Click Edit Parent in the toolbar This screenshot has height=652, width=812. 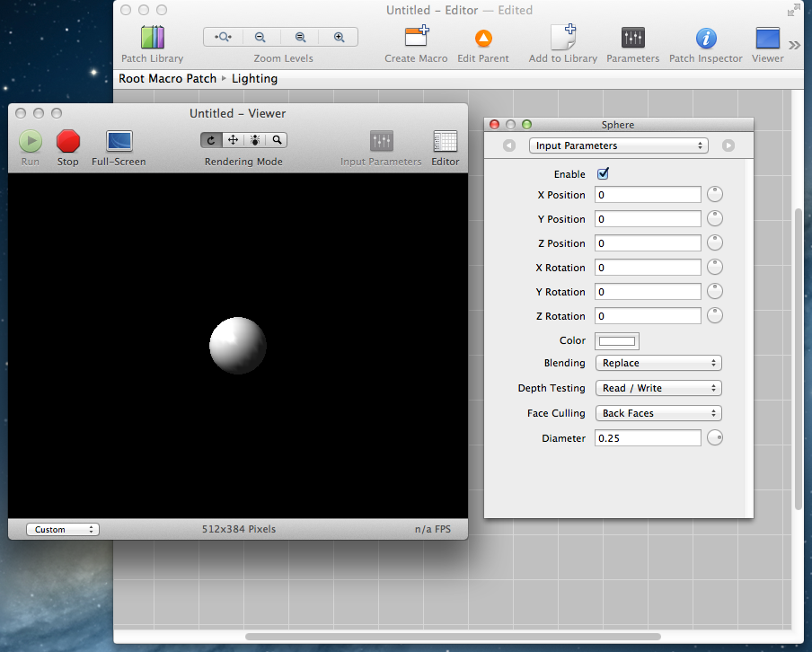482,39
